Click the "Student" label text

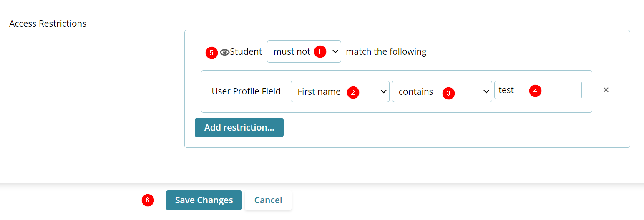[x=246, y=52]
